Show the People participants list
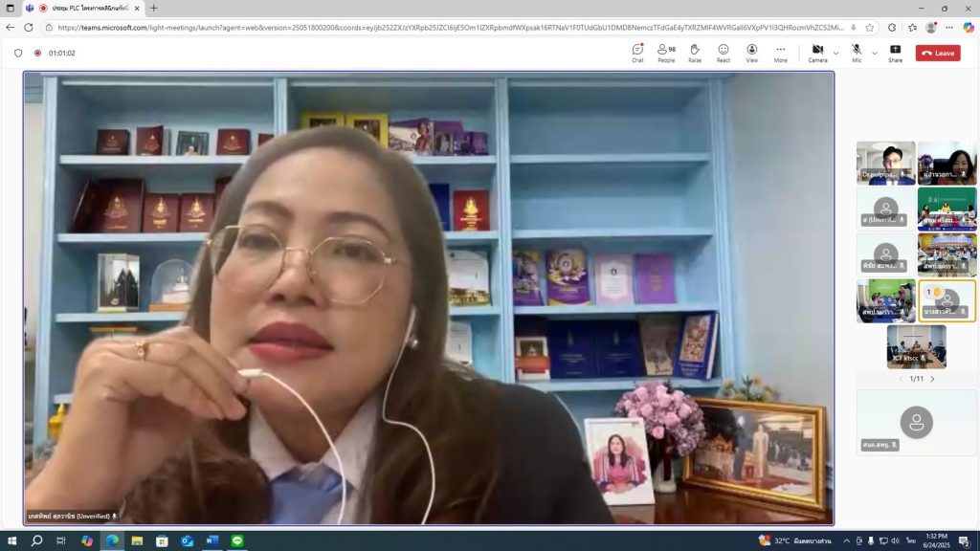 click(666, 53)
